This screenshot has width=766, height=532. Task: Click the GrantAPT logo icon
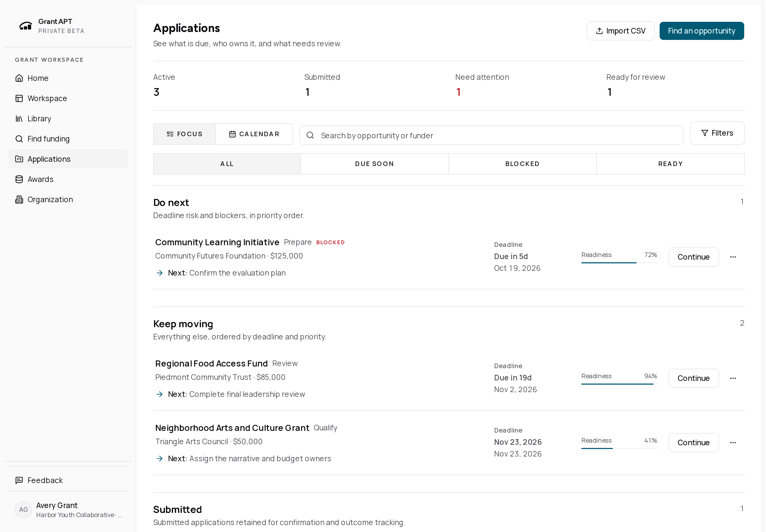click(25, 26)
